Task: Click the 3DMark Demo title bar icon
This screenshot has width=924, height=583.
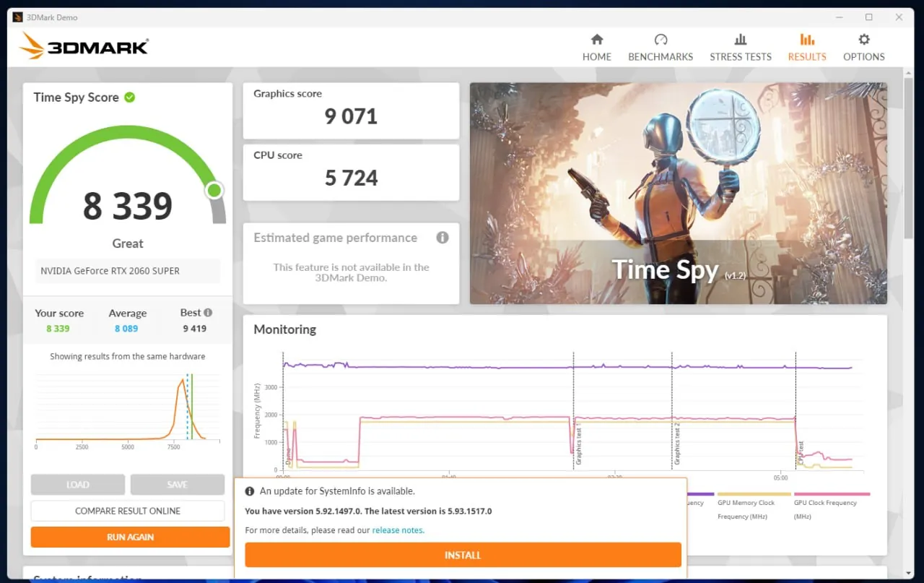Action: coord(17,17)
